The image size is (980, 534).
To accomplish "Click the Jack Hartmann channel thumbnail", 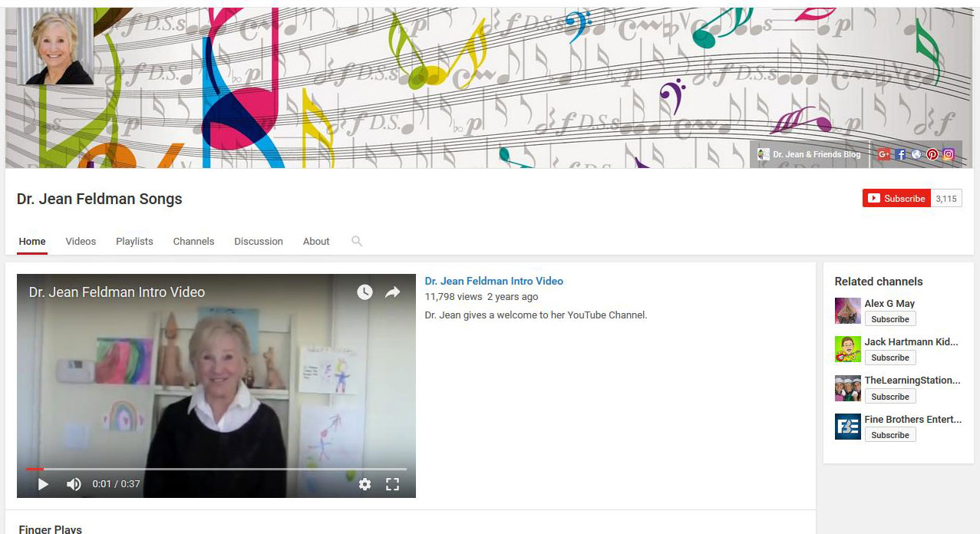I will point(848,349).
